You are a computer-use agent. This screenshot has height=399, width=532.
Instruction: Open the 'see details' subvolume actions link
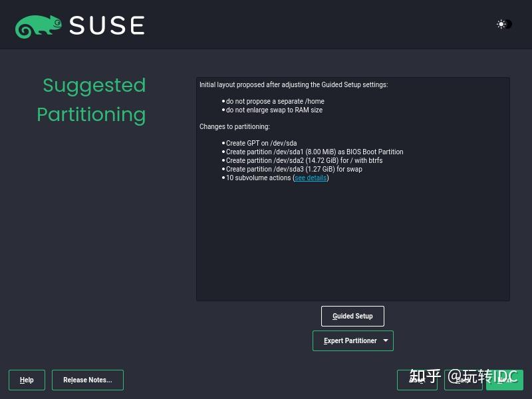[x=310, y=178]
